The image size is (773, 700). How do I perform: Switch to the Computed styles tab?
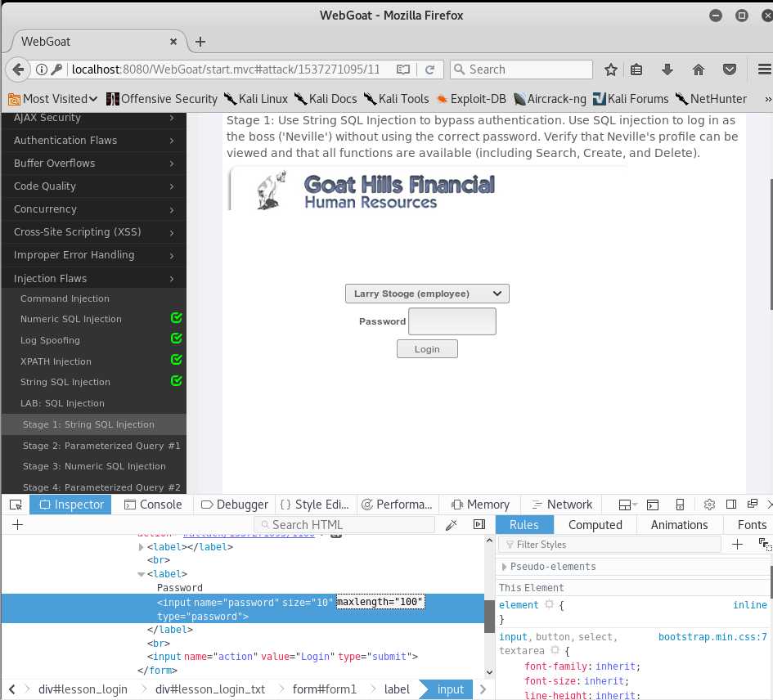point(595,525)
